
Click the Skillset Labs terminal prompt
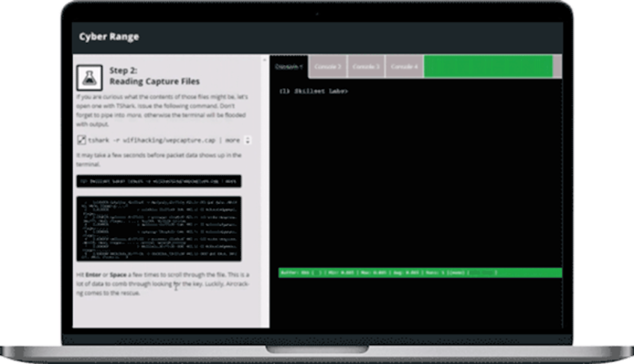tap(314, 91)
